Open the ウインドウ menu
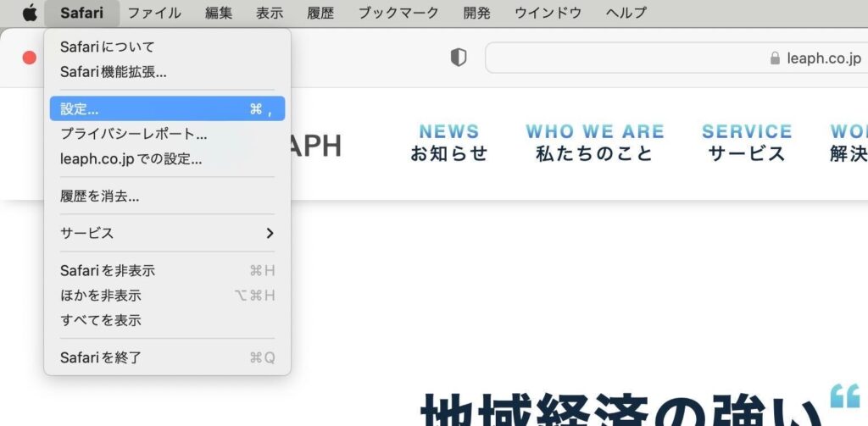 (548, 13)
